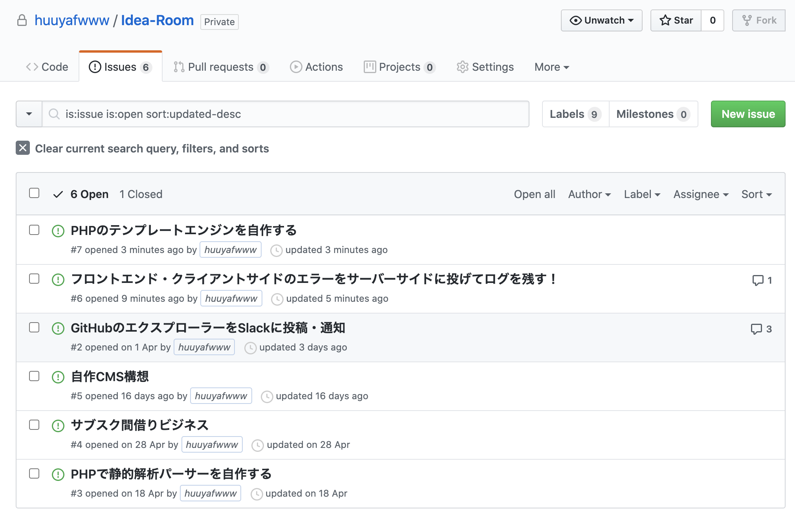Toggle the select-all issues checkbox

coord(34,193)
